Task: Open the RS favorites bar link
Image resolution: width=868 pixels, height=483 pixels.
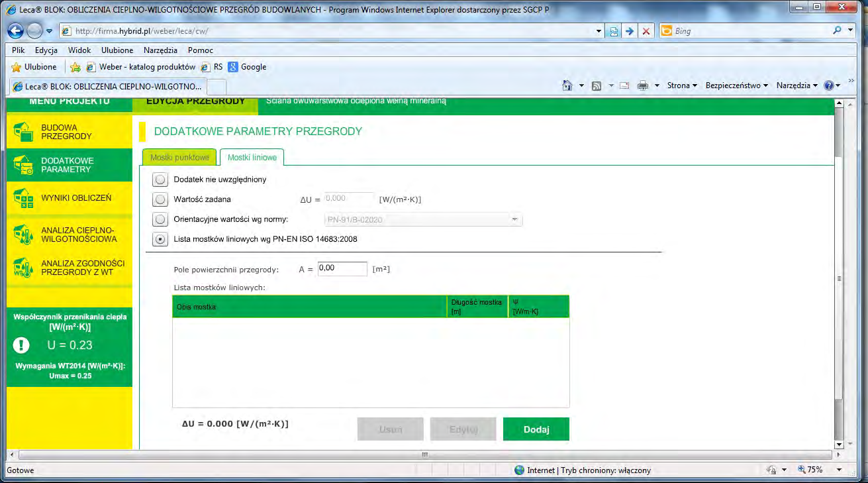Action: tap(212, 67)
